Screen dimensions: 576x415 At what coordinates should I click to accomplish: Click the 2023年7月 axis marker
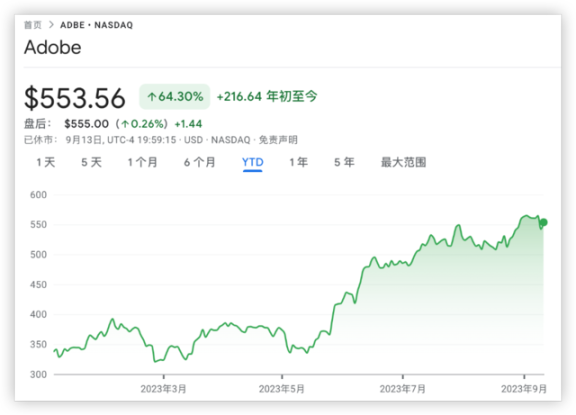[x=403, y=389]
